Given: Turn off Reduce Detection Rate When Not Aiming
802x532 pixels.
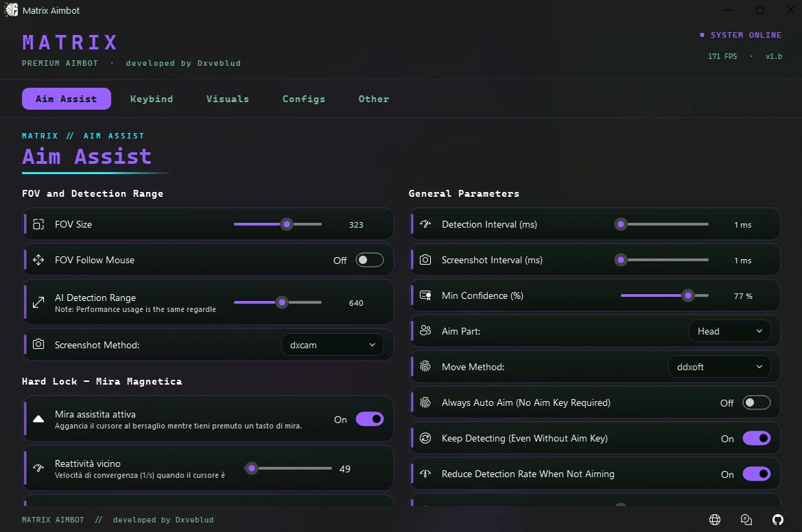Looking at the screenshot, I should tap(757, 474).
